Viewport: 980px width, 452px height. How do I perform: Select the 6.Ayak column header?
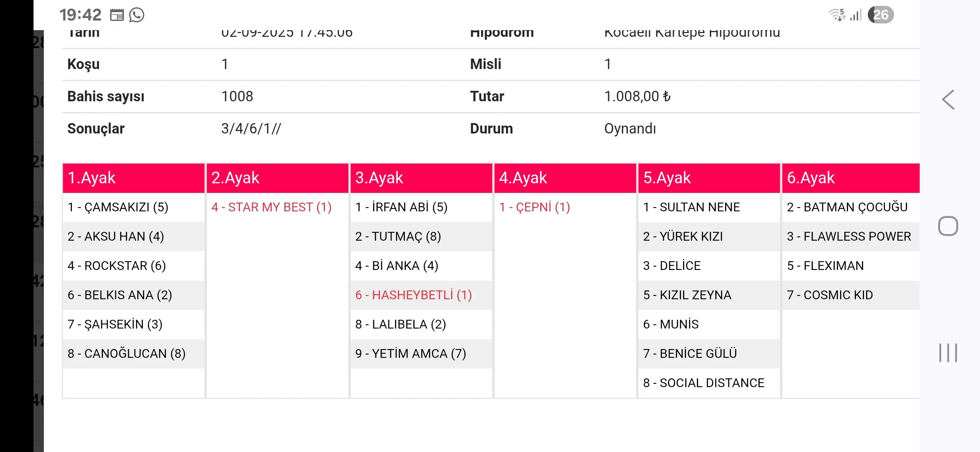[850, 178]
